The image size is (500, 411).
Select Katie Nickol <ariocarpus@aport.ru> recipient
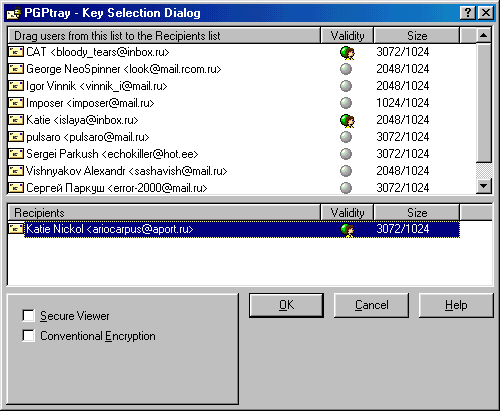242,229
